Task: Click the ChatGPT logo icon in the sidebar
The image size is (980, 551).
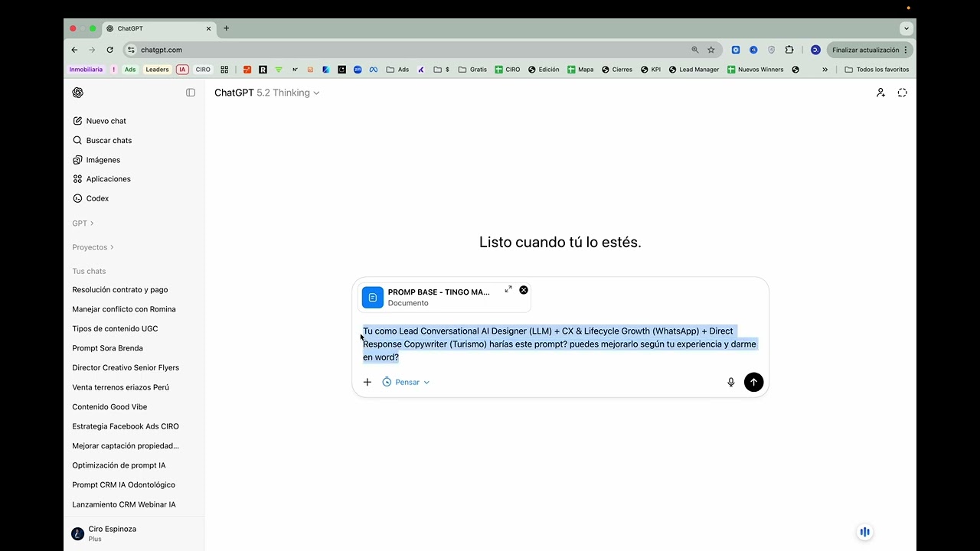Action: 77,93
